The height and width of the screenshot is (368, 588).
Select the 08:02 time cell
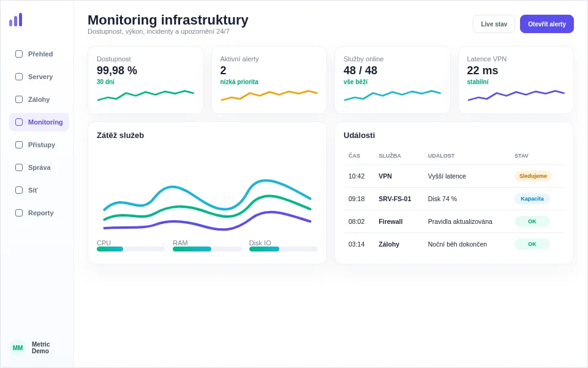pos(356,221)
